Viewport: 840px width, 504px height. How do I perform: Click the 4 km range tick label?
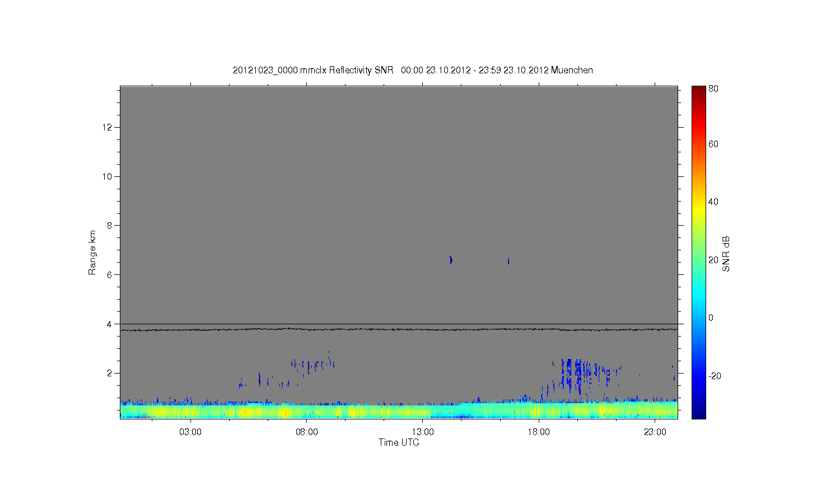pyautogui.click(x=110, y=324)
